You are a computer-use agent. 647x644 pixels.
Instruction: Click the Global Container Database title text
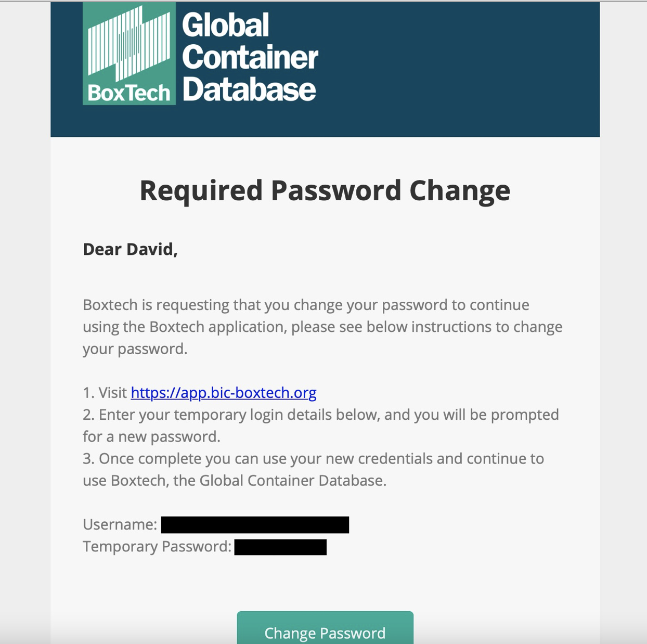coord(250,57)
